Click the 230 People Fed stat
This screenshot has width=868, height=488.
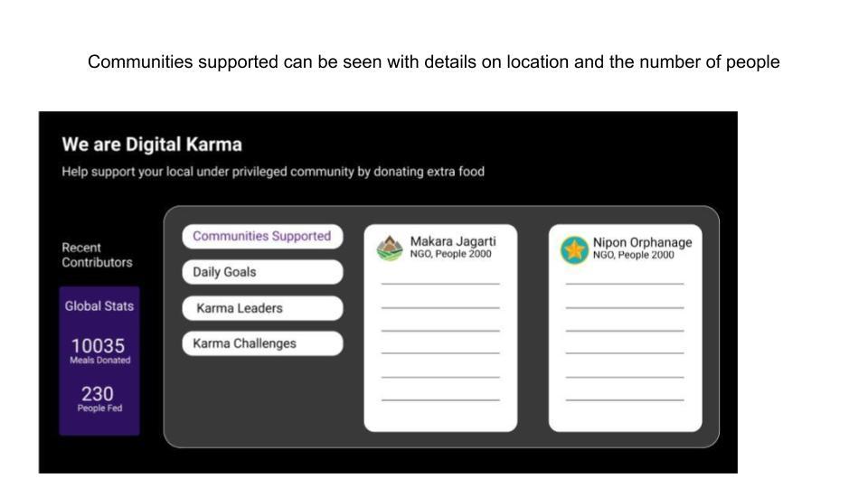(x=99, y=399)
